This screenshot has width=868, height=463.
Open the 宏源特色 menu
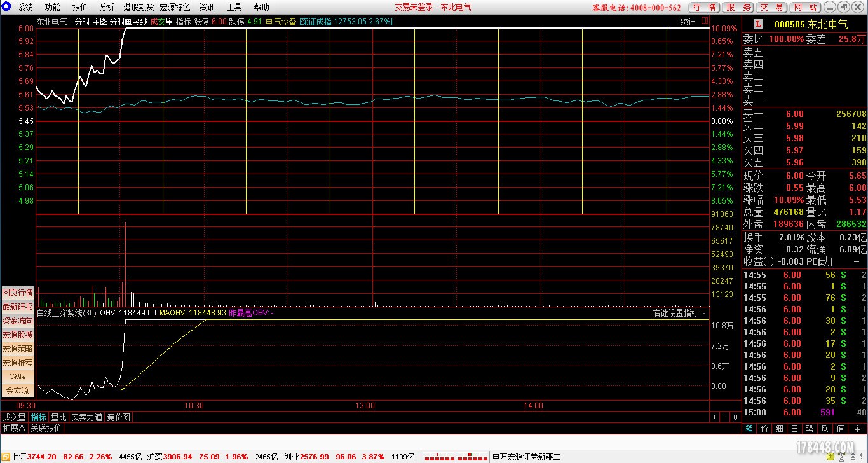[x=175, y=8]
